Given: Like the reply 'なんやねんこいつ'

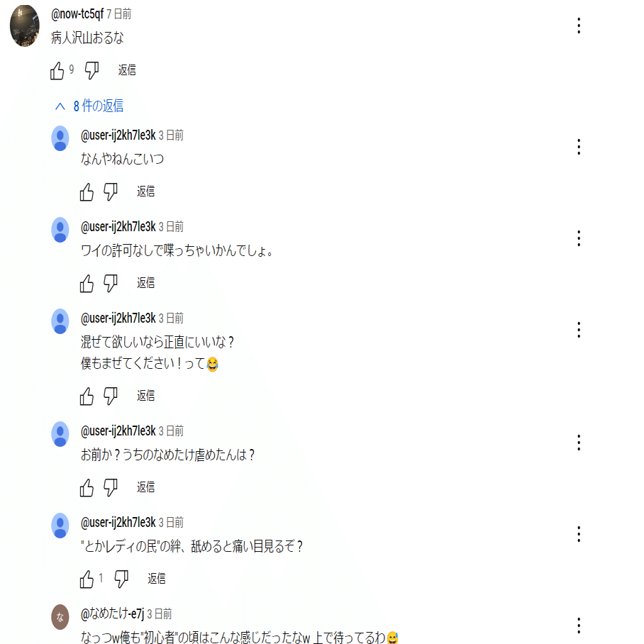Looking at the screenshot, I should pyautogui.click(x=87, y=191).
